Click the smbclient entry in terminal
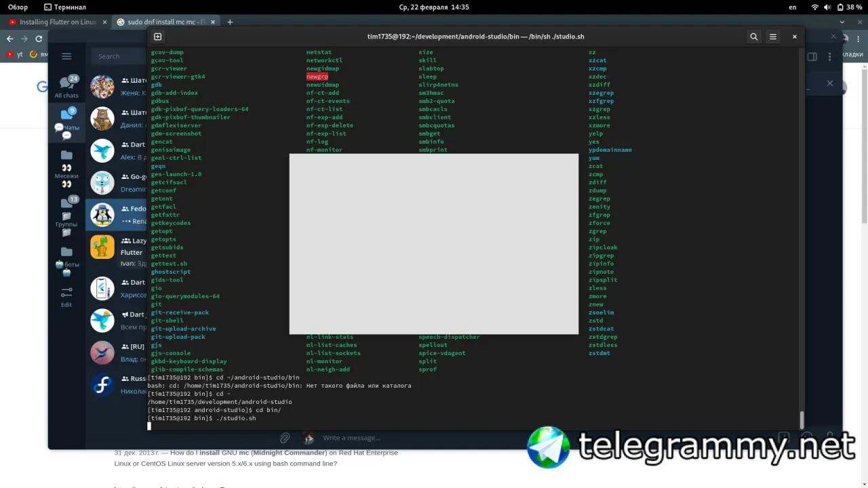The width and height of the screenshot is (868, 488). pyautogui.click(x=435, y=117)
